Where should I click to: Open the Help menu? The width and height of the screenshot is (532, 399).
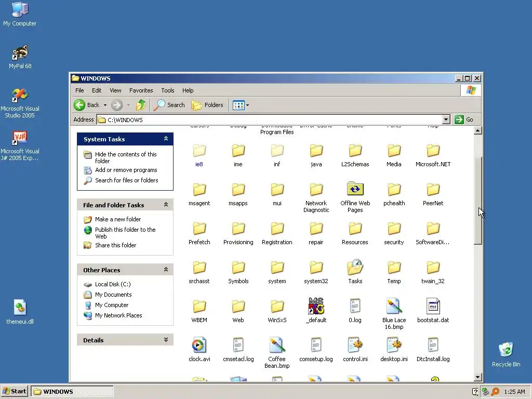[x=188, y=90]
